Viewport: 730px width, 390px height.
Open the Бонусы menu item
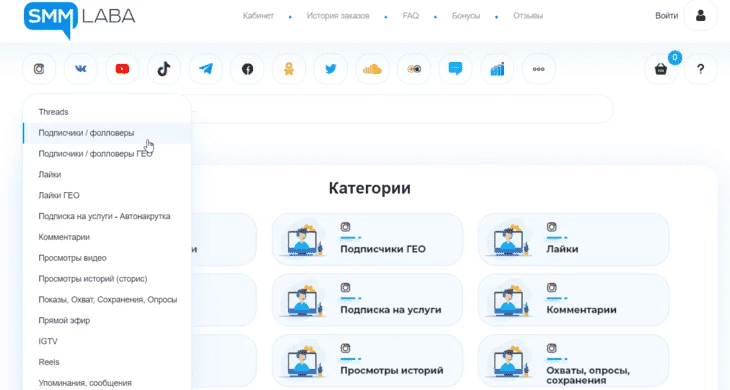pyautogui.click(x=466, y=16)
